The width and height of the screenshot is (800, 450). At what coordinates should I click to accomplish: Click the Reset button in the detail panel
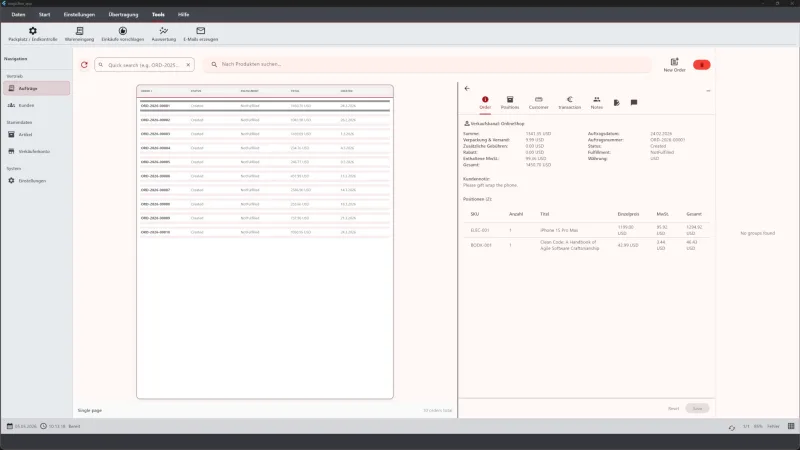tap(673, 408)
